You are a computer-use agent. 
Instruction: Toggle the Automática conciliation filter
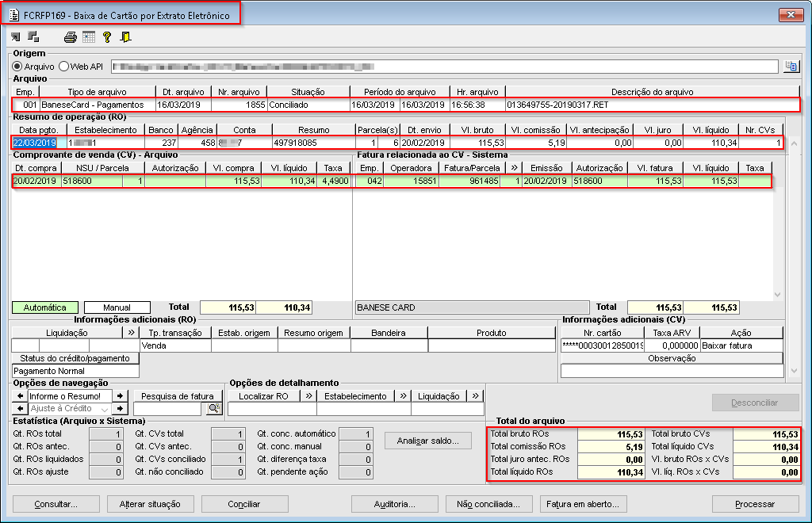pos(45,307)
